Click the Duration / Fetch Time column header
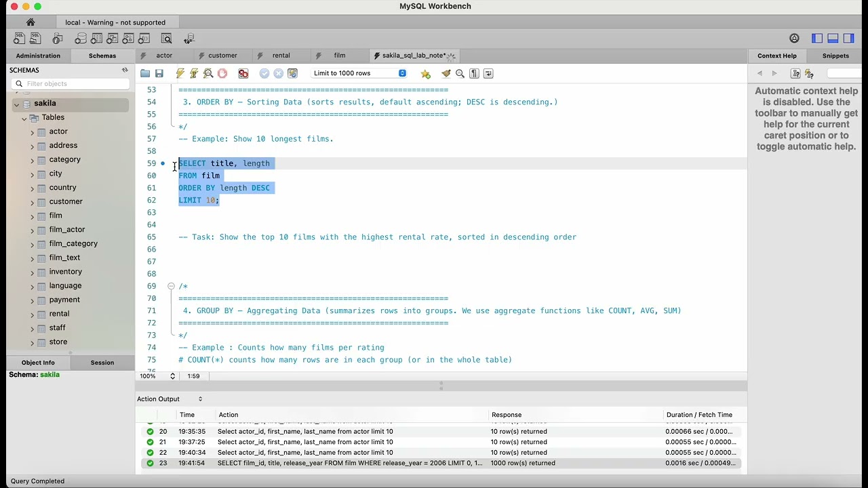 (698, 415)
